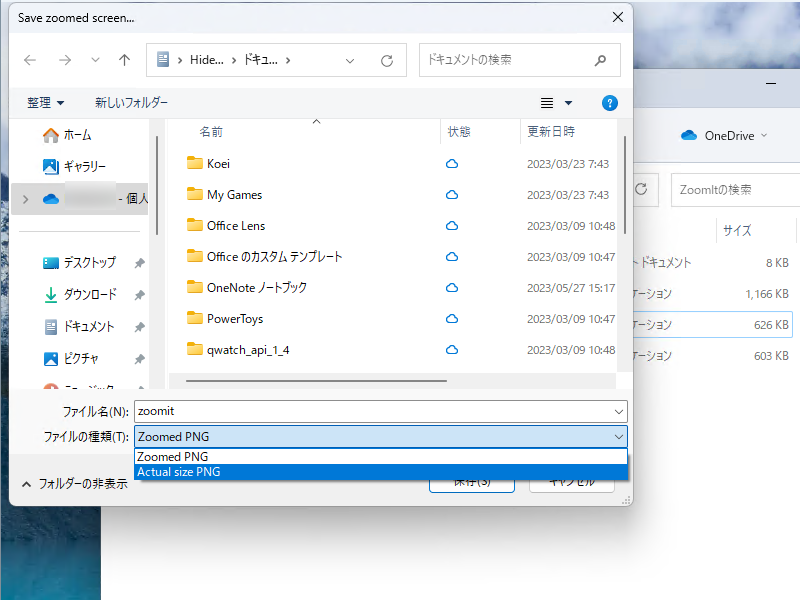Open デスクトップ in quick access
This screenshot has width=800, height=600.
[80, 263]
